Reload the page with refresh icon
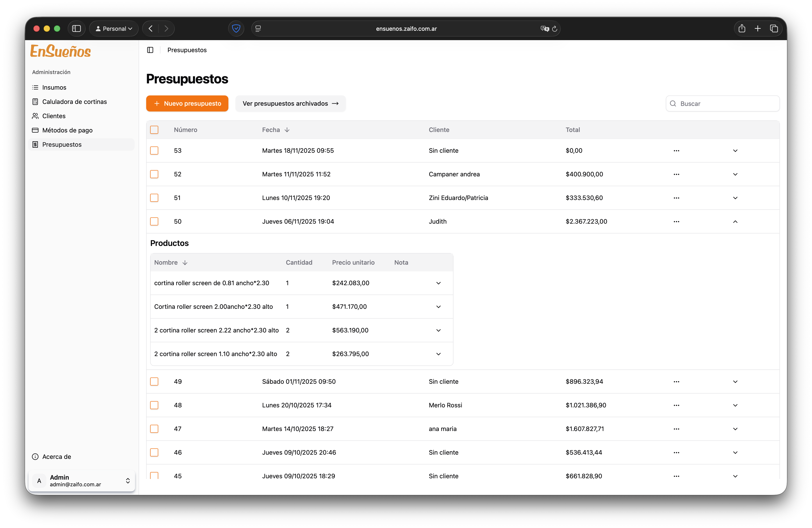 point(555,29)
